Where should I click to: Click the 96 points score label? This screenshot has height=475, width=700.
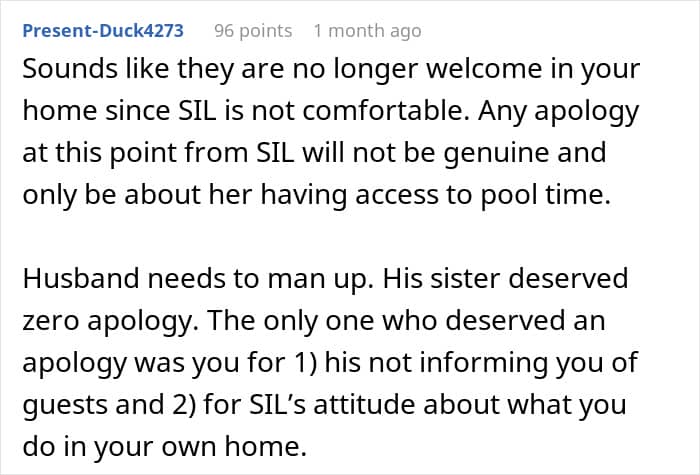pyautogui.click(x=253, y=31)
